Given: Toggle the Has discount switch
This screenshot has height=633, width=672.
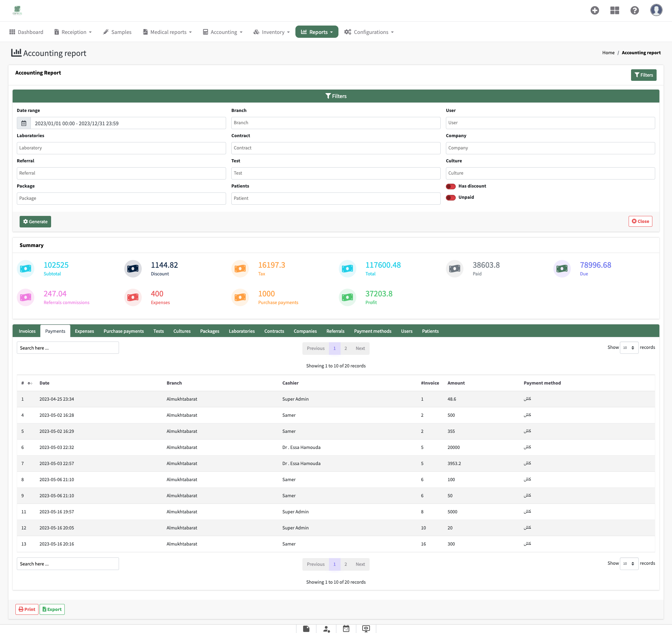Looking at the screenshot, I should pyautogui.click(x=451, y=186).
